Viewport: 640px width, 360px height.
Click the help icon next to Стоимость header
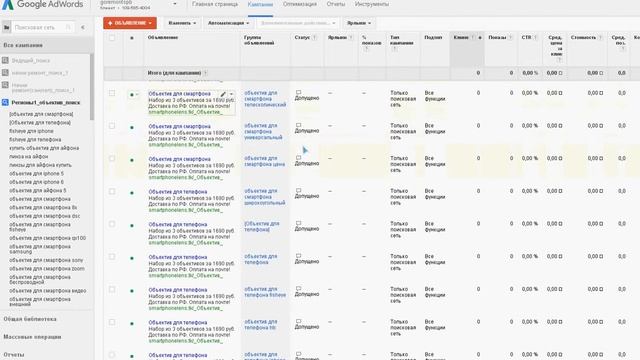click(600, 38)
